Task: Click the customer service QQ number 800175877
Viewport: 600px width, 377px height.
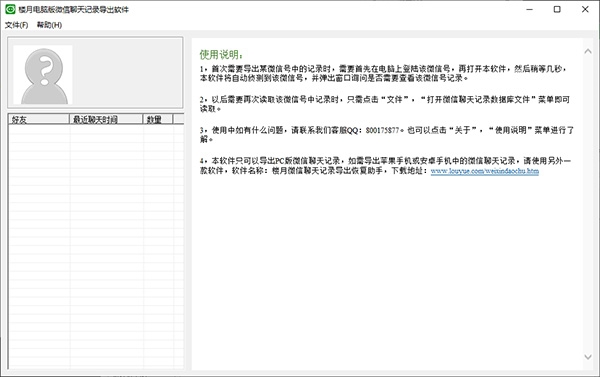Action: coord(382,130)
